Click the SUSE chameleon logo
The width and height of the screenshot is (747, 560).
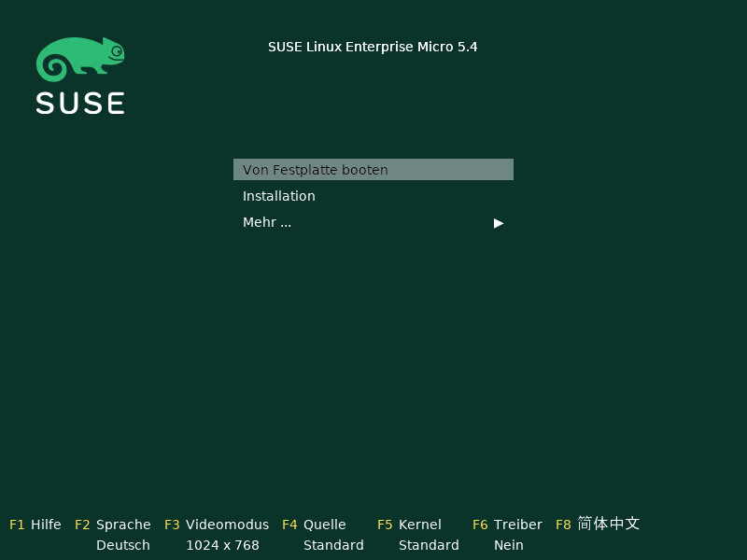pos(80,60)
